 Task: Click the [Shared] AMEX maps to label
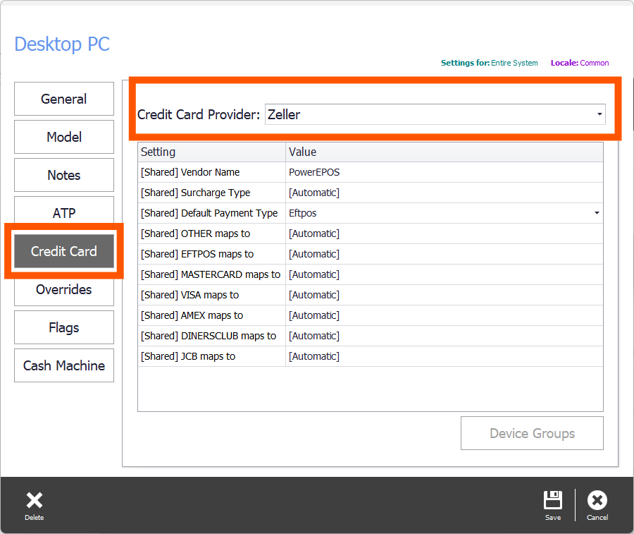192,315
